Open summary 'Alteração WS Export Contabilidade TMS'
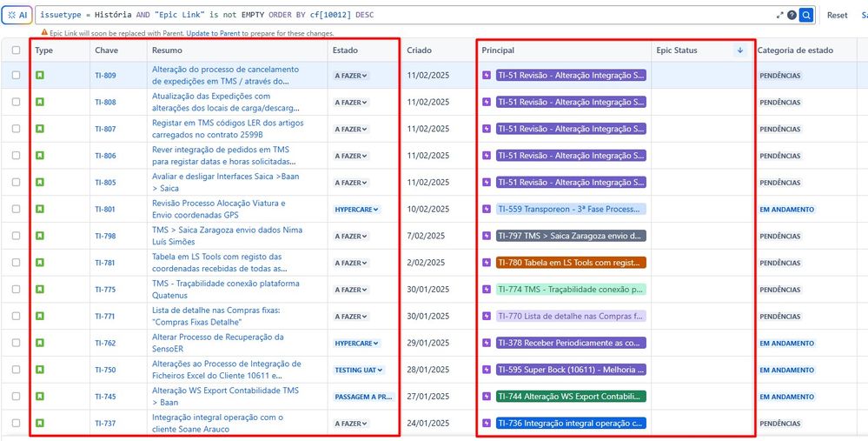The image size is (868, 441). (225, 396)
